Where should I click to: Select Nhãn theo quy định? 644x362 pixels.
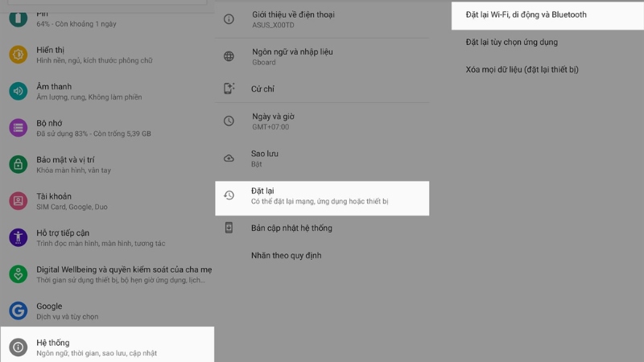286,256
